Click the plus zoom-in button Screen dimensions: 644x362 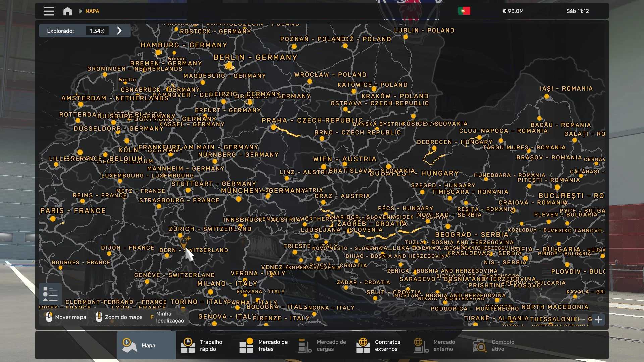click(598, 320)
